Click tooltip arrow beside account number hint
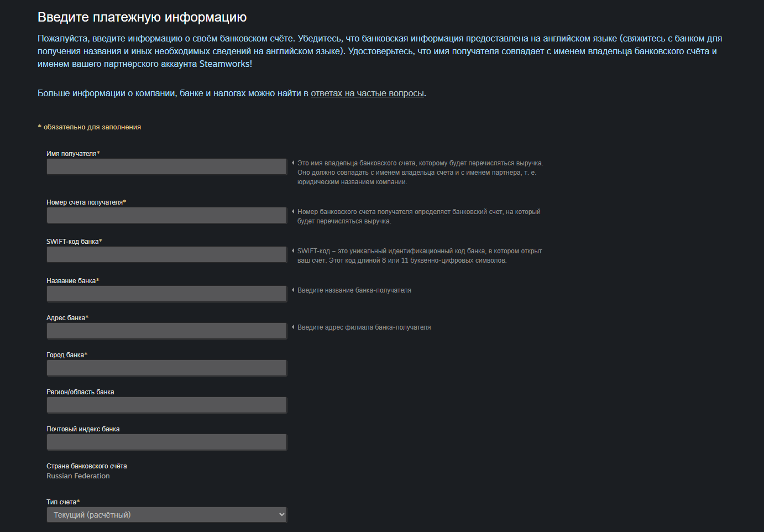The image size is (764, 532). (x=293, y=212)
